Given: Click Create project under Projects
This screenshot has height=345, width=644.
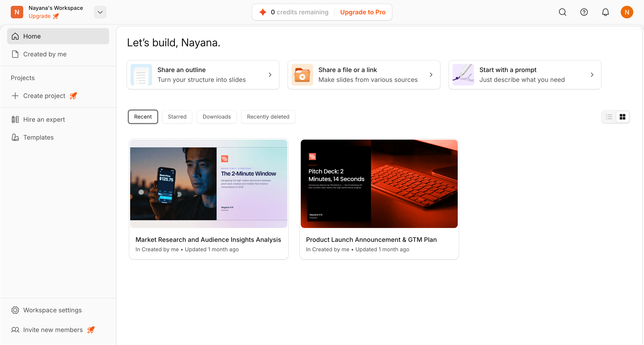Looking at the screenshot, I should [x=44, y=96].
